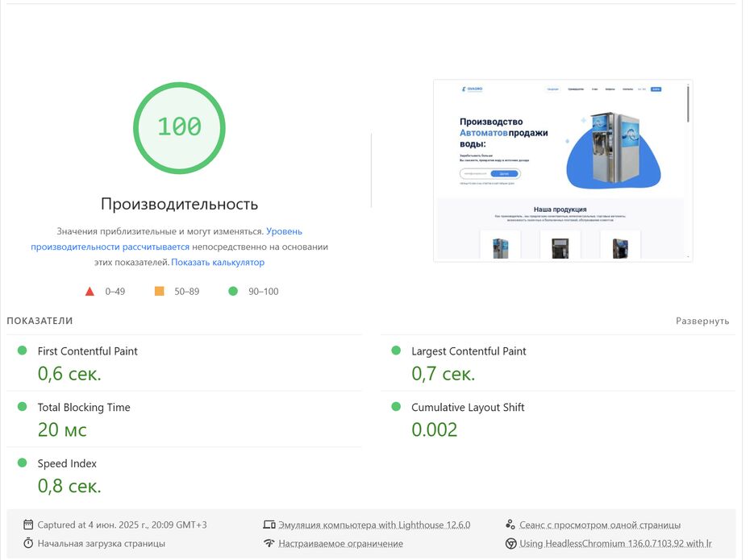Image resolution: width=754 pixels, height=560 pixels.
Task: Open the page screenshot thumbnail
Action: coord(562,170)
